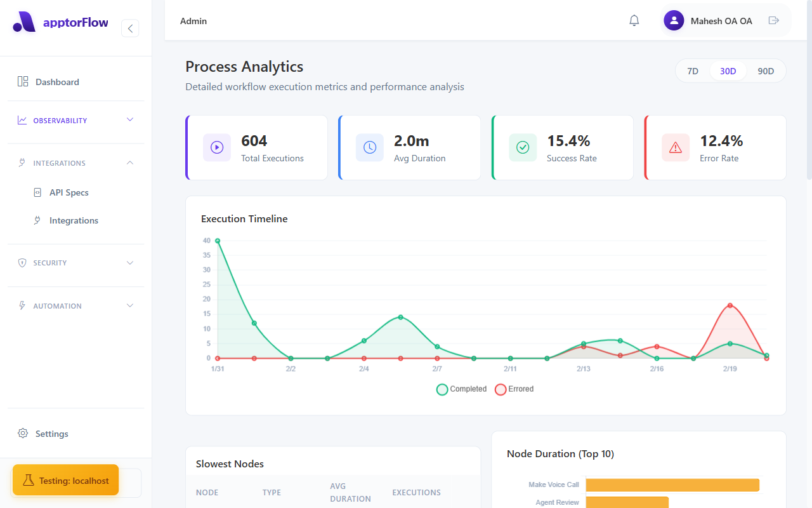Click the Make Voice Call duration bar
The height and width of the screenshot is (508, 812).
click(672, 485)
